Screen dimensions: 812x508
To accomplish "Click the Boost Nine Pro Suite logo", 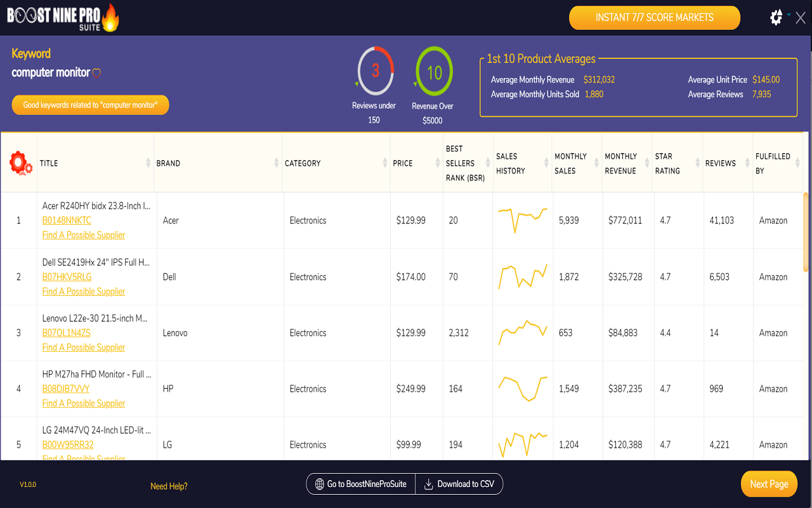I will coord(63,18).
